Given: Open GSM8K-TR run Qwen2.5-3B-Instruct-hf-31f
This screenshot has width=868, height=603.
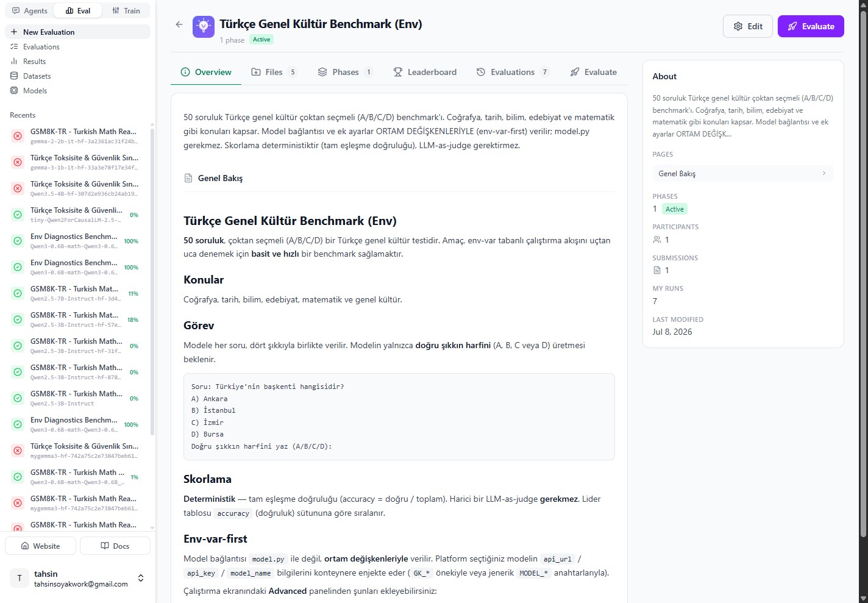Looking at the screenshot, I should (x=77, y=345).
